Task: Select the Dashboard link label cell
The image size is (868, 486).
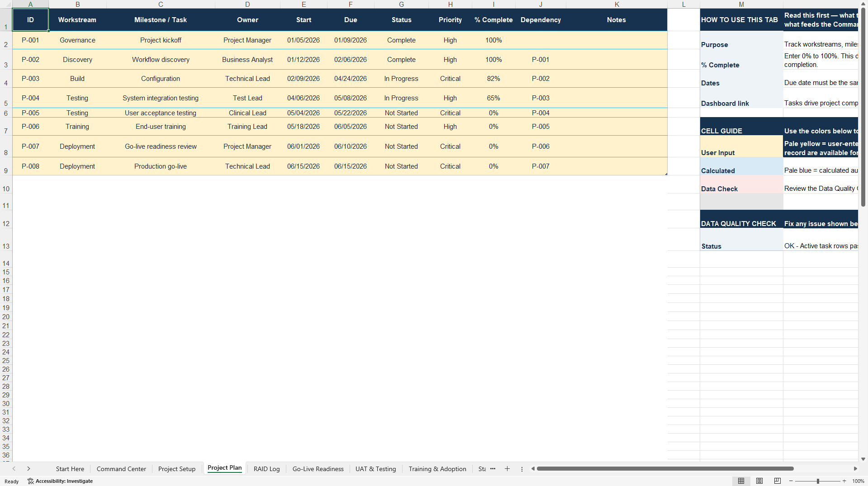Action: coord(741,98)
